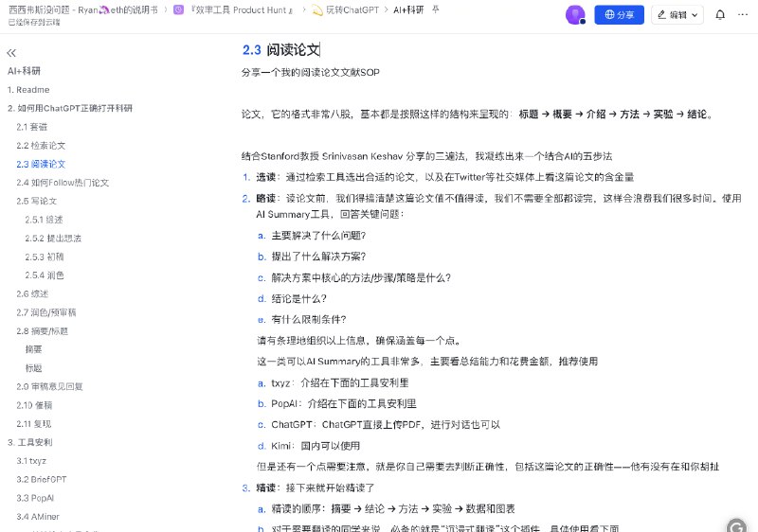Open the 效率工具 Product Hunt breadcrumb

242,9
